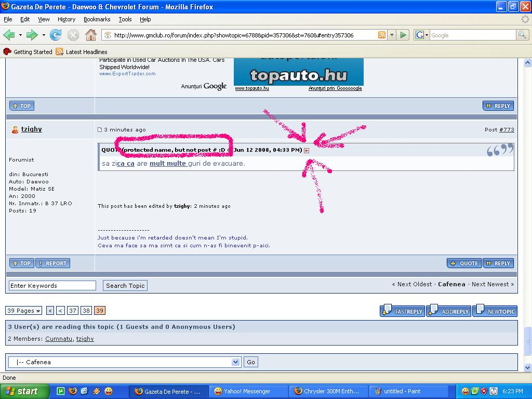Click the QUOTE button on the post
Image resolution: width=532 pixels, height=399 pixels.
(464, 263)
